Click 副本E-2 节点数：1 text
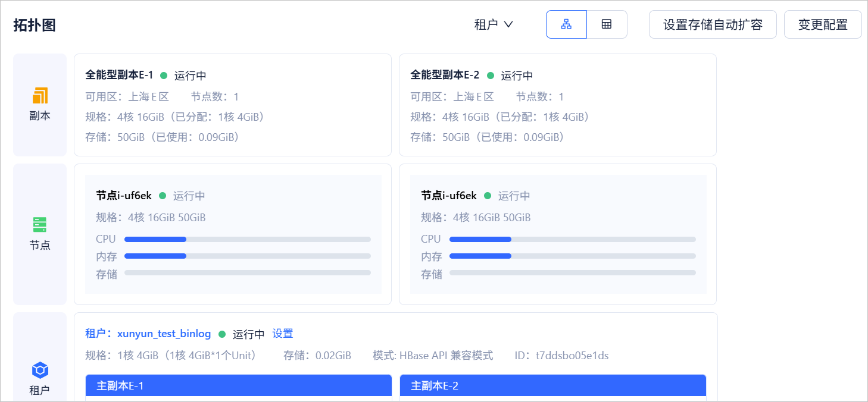The width and height of the screenshot is (868, 402). (539, 97)
